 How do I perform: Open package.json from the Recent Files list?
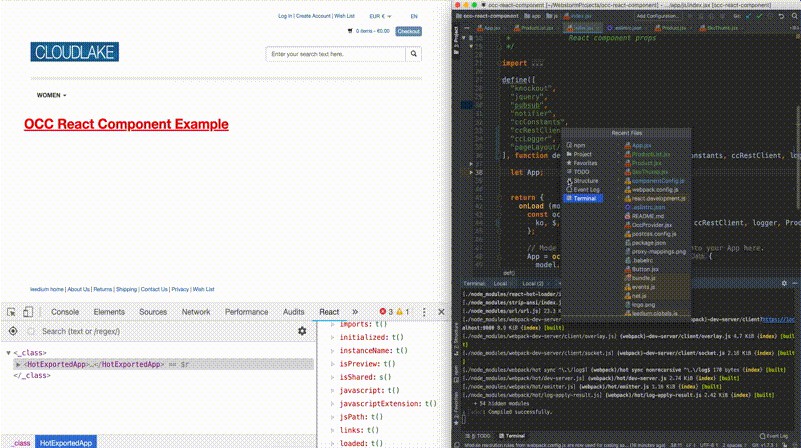646,243
